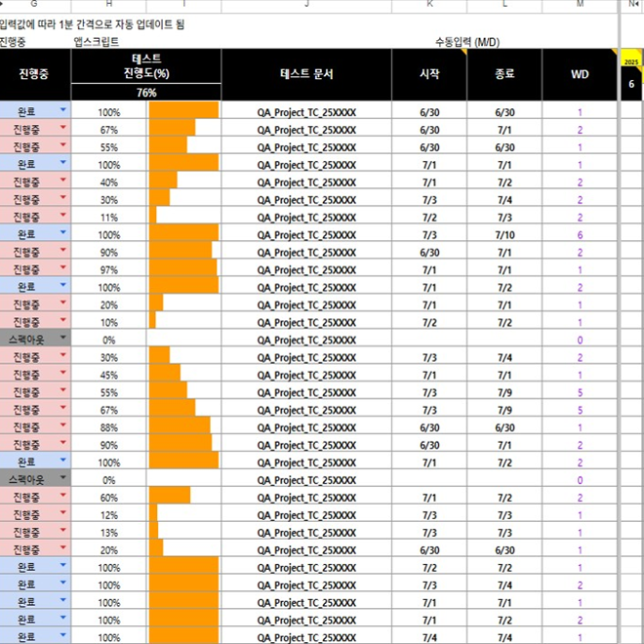Select the 13% progress value cell
Screen dimensions: 644x644
tap(109, 533)
